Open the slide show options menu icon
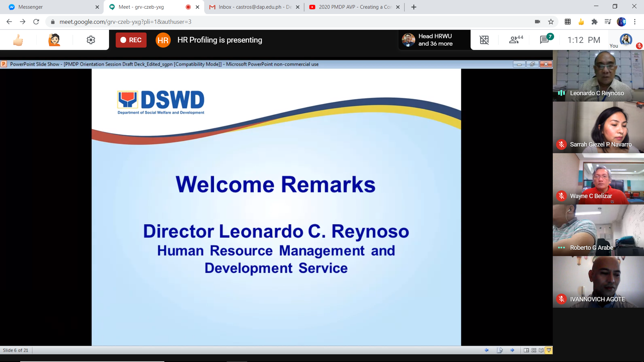The width and height of the screenshot is (644, 362). [x=500, y=350]
